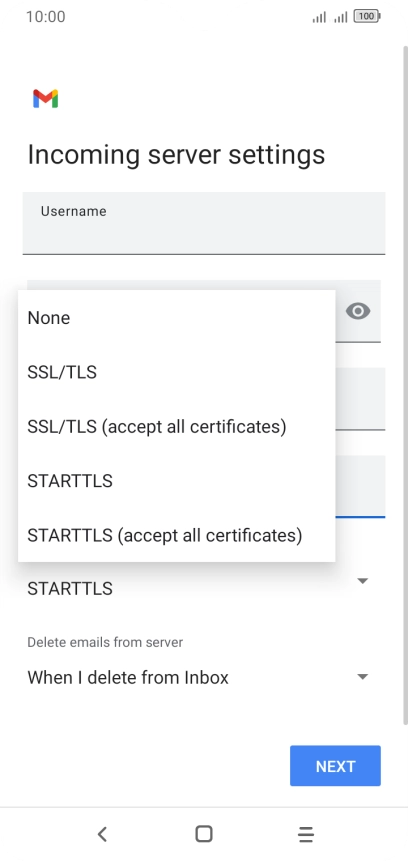Image resolution: width=408 pixels, height=861 pixels.
Task: Expand the security type dropdown arrow
Action: (362, 581)
